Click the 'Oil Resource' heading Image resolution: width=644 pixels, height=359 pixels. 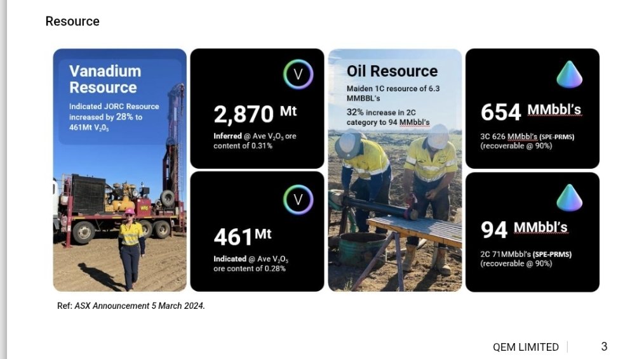tap(392, 71)
